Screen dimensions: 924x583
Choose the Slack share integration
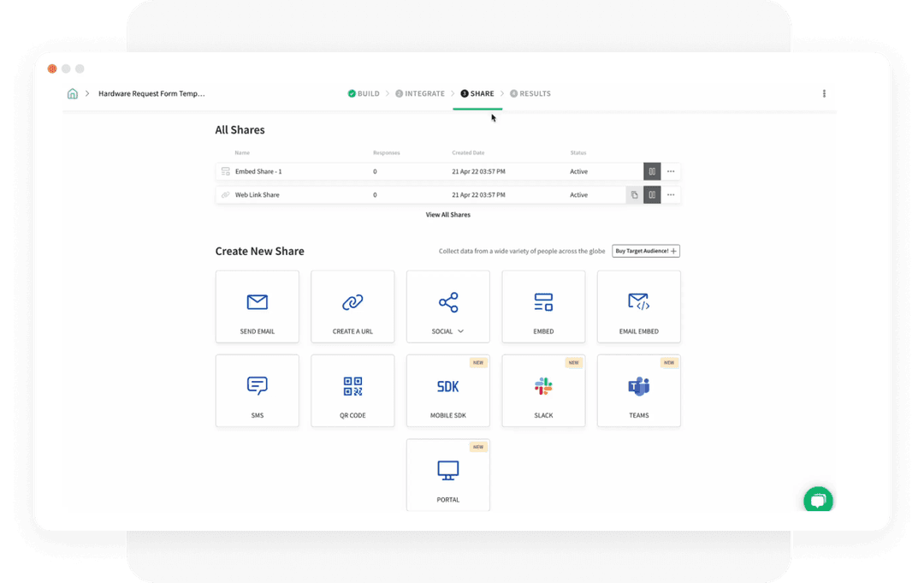point(543,390)
